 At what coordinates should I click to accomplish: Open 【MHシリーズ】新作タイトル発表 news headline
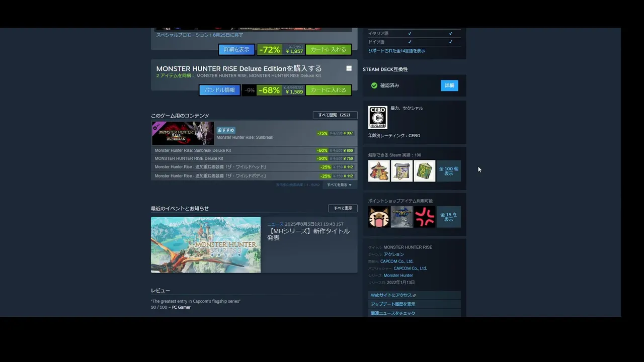(x=308, y=234)
